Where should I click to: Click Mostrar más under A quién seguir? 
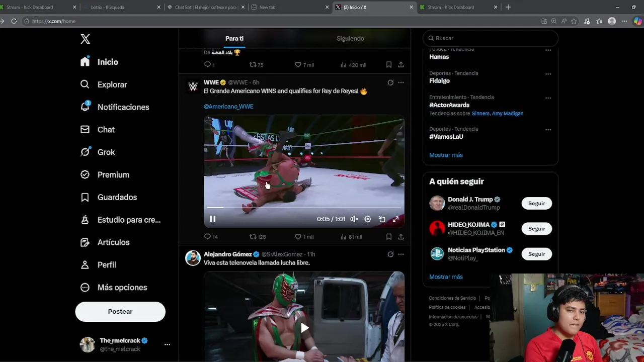click(446, 277)
